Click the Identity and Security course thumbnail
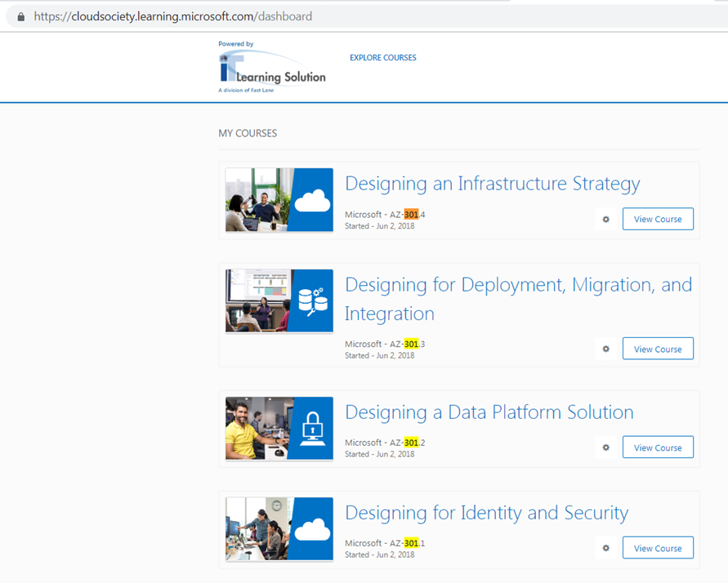728x583 pixels. [x=279, y=529]
